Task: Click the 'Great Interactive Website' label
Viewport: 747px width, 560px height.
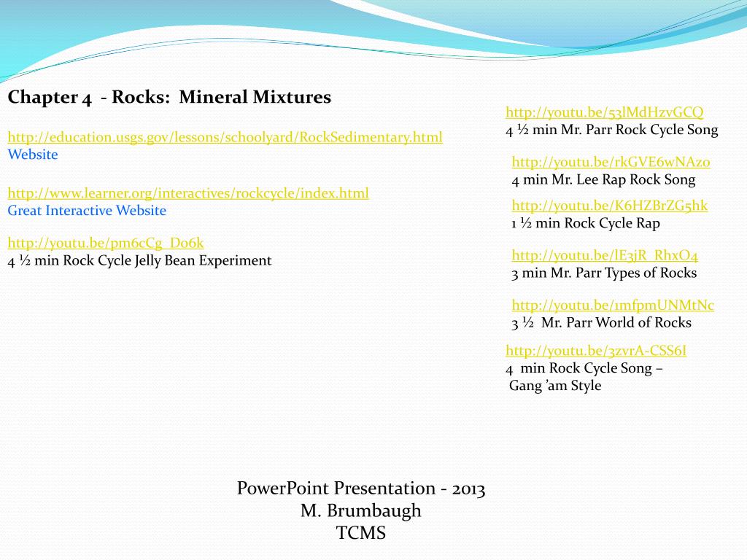Action: tap(87, 211)
